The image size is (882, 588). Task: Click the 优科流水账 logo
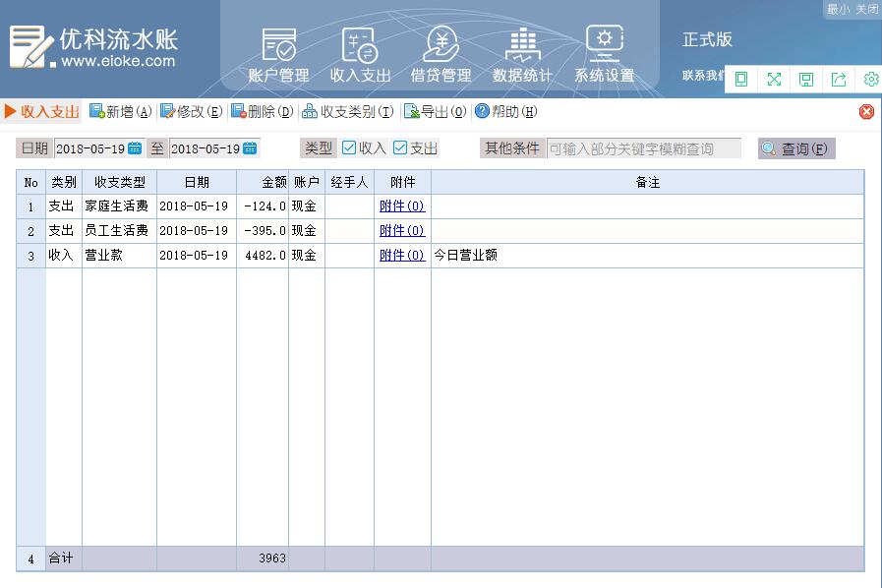pyautogui.click(x=94, y=46)
